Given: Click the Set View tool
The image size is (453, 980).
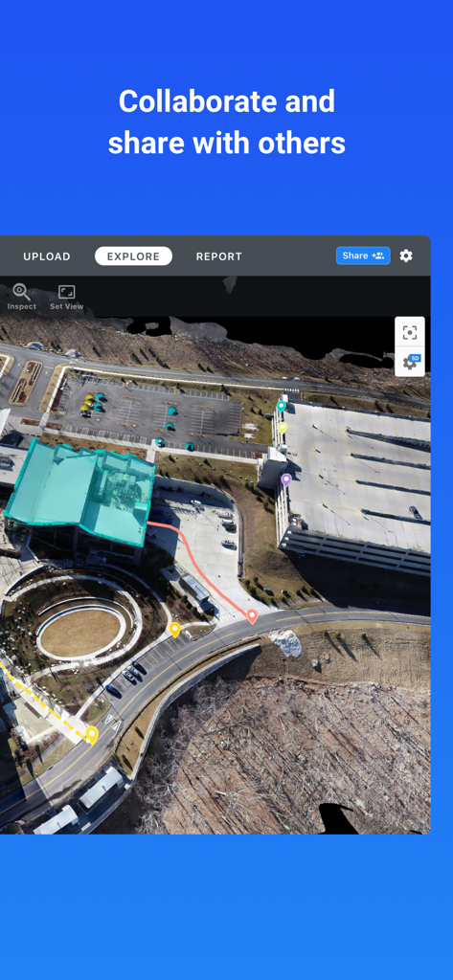Looking at the screenshot, I should tap(67, 297).
